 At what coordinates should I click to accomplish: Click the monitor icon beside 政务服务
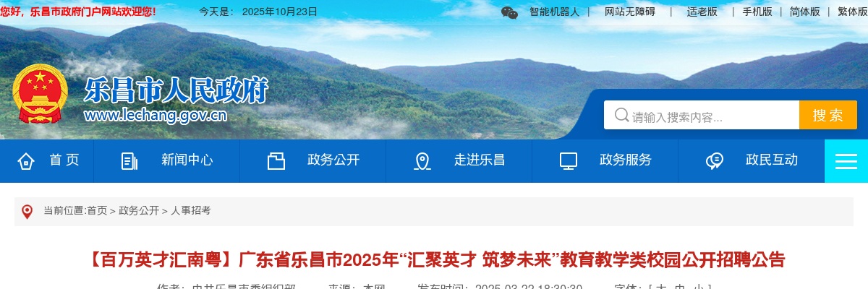(x=569, y=160)
